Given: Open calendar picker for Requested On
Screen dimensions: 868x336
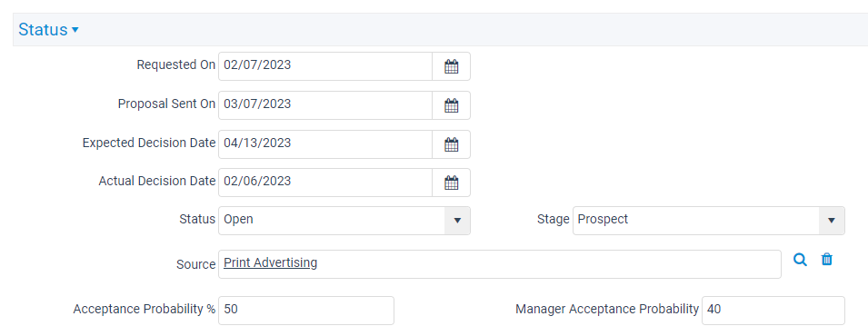Looking at the screenshot, I should pos(451,66).
